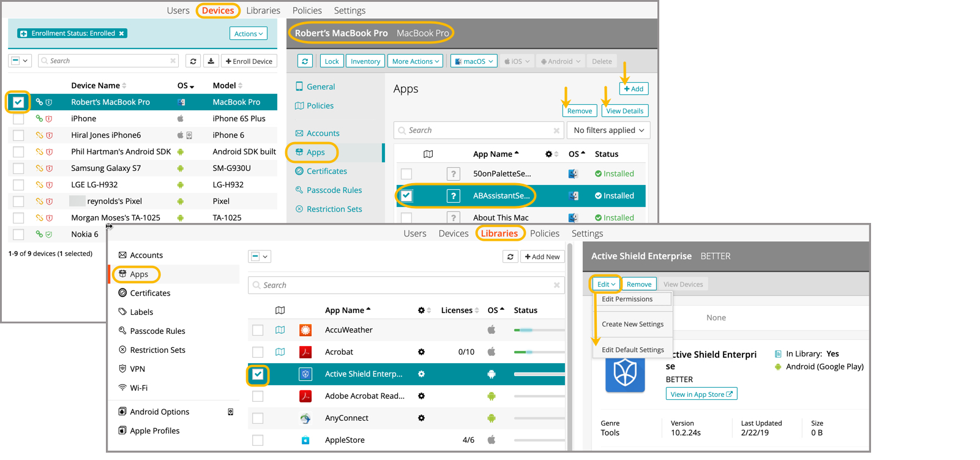Switch to the Policies tab in top navigation
This screenshot has height=460, width=980.
307,10
